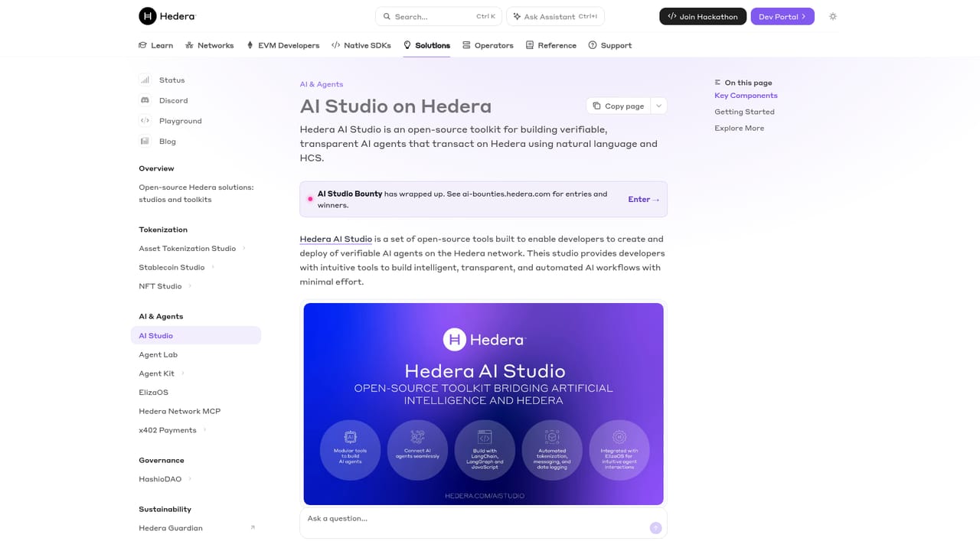Click the AI & Agents breadcrumb

pos(322,84)
